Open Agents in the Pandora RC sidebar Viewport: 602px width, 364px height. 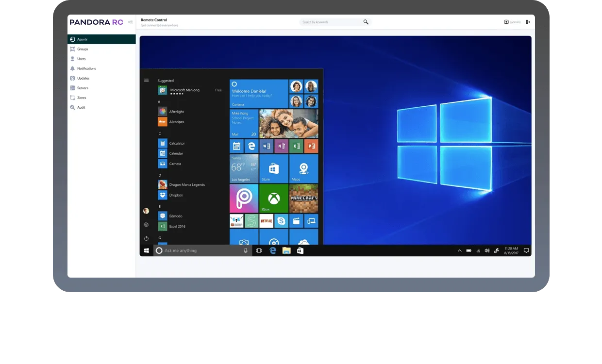pos(101,39)
